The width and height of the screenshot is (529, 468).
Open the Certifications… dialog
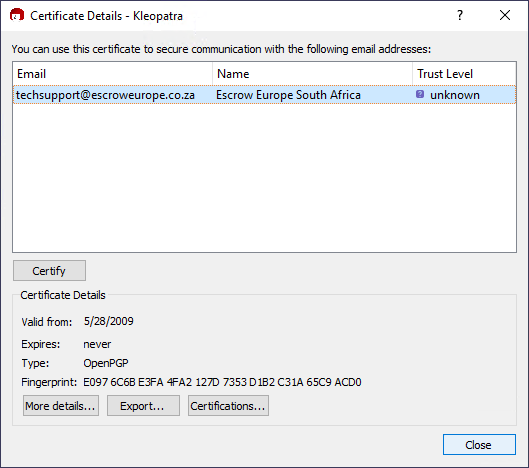pyautogui.click(x=228, y=406)
